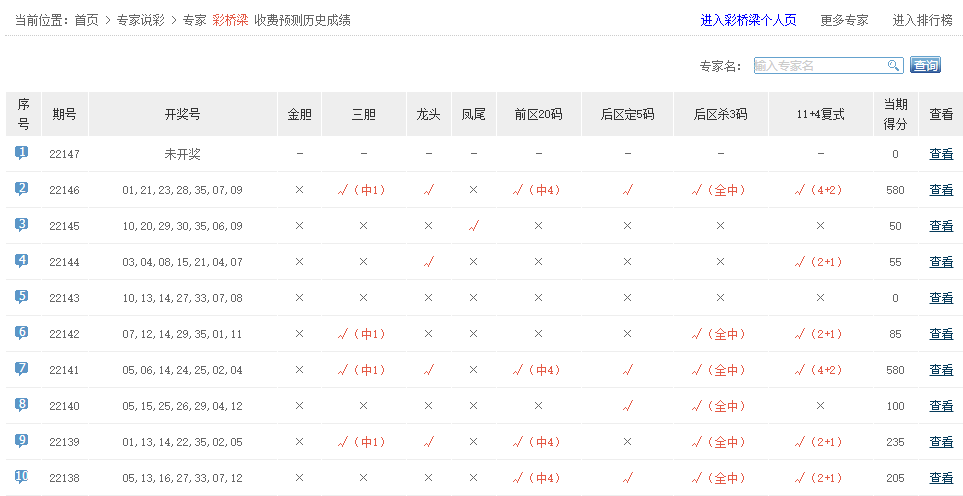The height and width of the screenshot is (496, 963).
Task: Click 查看 for period 22147
Action: click(941, 154)
